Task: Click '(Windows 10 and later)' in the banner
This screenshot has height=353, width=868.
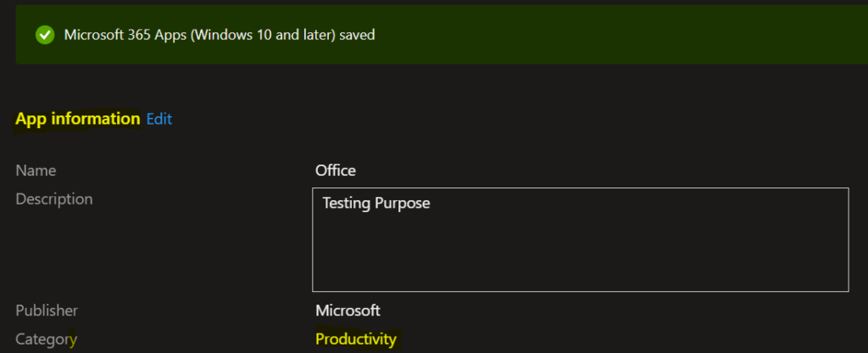Action: click(x=263, y=35)
